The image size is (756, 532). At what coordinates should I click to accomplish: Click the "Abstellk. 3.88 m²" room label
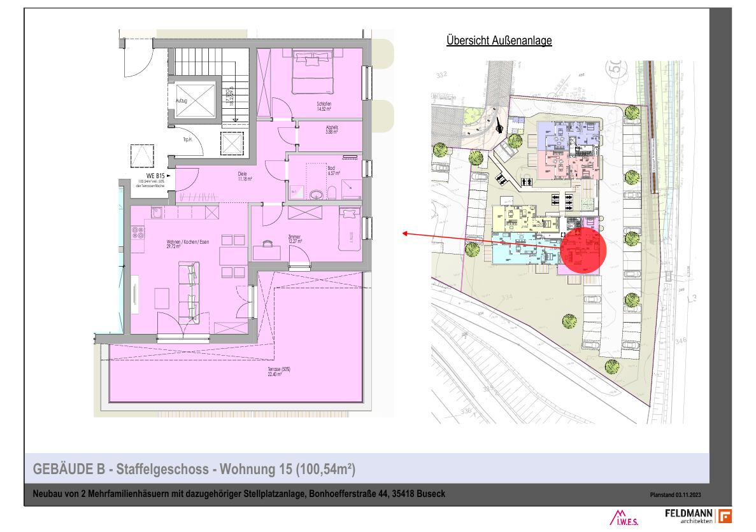(x=332, y=130)
